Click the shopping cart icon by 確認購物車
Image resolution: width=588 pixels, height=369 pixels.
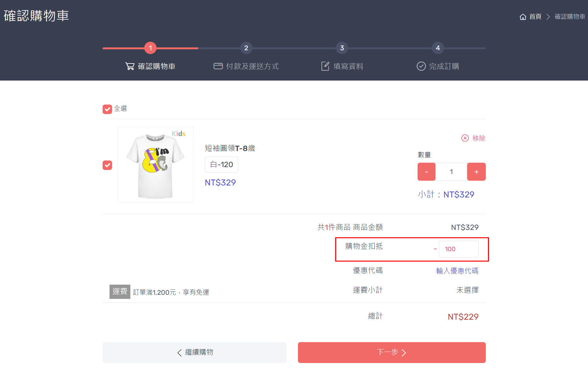click(130, 66)
